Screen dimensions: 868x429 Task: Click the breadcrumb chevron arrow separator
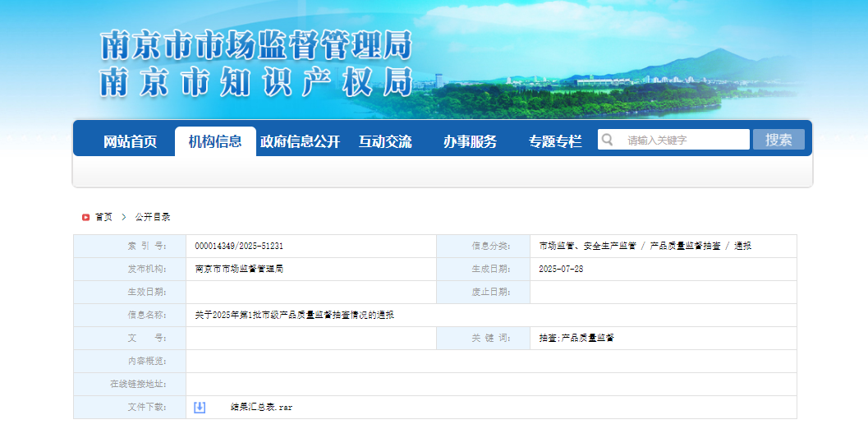tap(124, 217)
